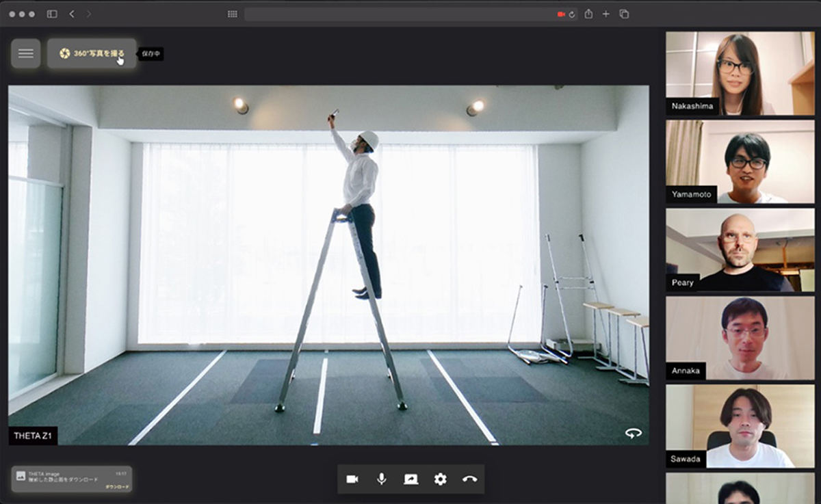Click the browser address bar
The height and width of the screenshot is (504, 821).
coord(410,14)
